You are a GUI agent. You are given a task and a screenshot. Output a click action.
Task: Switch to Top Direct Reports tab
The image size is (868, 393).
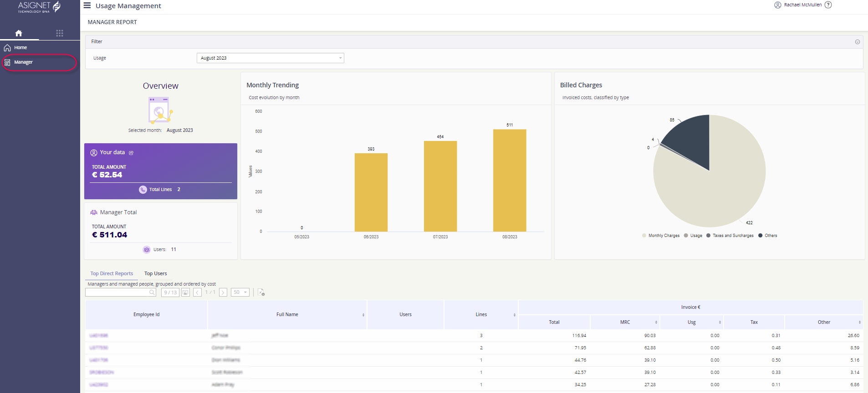coord(112,274)
